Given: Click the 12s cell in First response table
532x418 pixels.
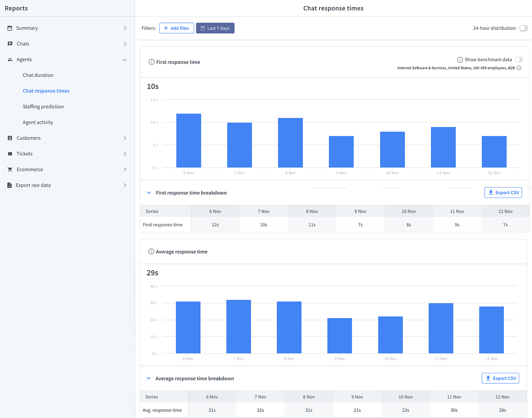Looking at the screenshot, I should 215,225.
